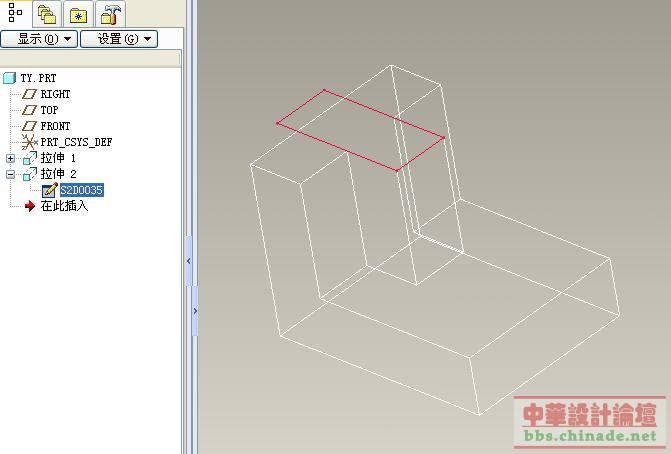The height and width of the screenshot is (454, 671).
Task: Switch to the Model Tree tab
Action: click(16, 13)
